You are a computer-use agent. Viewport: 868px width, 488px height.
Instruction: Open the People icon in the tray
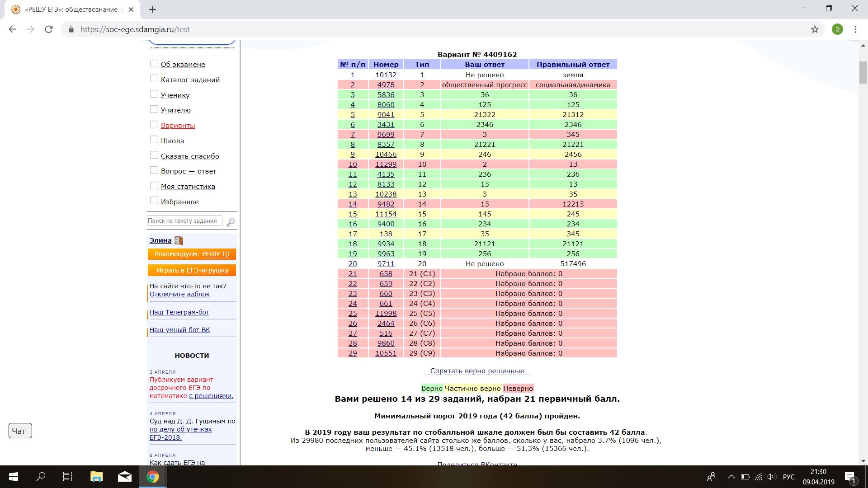point(711,477)
